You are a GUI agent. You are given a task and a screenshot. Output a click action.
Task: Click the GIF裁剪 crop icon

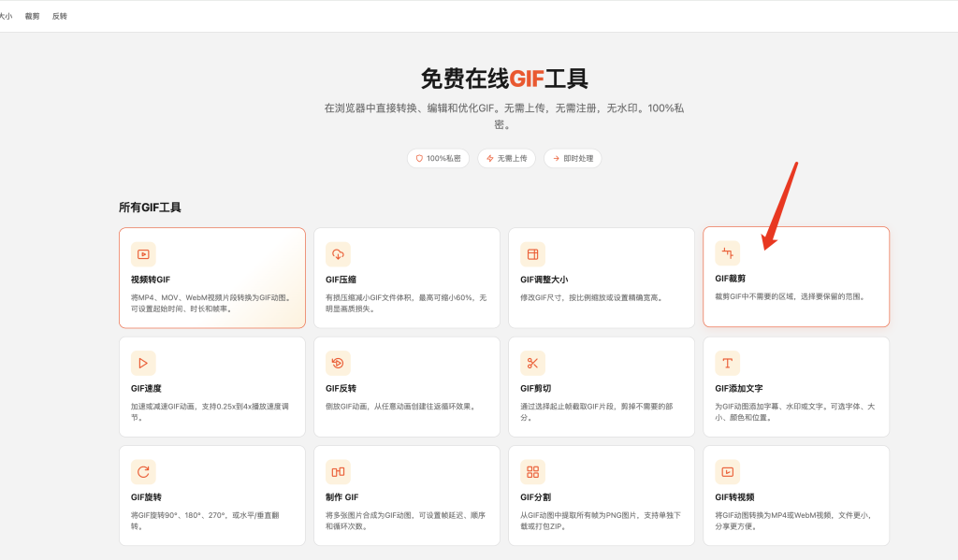point(727,252)
